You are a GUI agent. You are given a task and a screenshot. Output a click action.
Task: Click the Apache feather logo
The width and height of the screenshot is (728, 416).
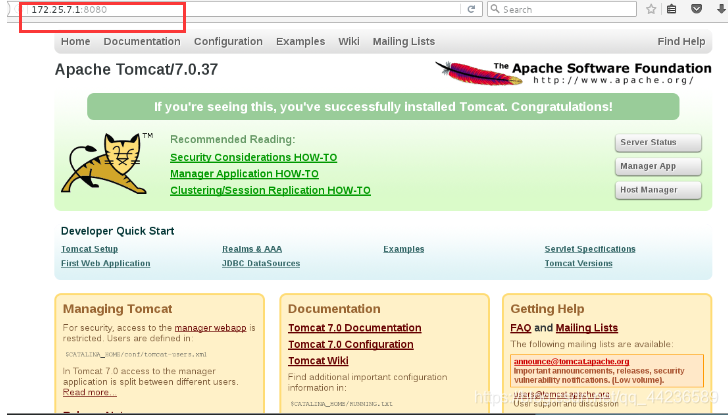[x=478, y=73]
